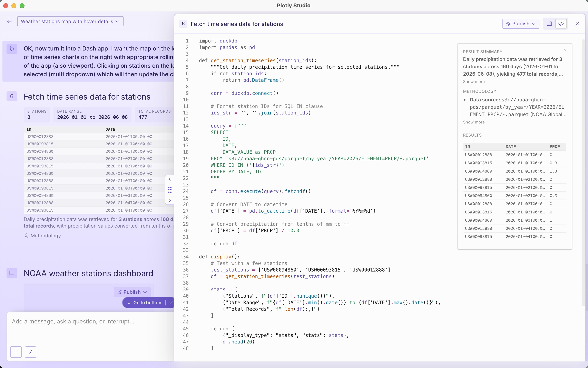Close the code panel with X
588x368 pixels.
pos(577,24)
